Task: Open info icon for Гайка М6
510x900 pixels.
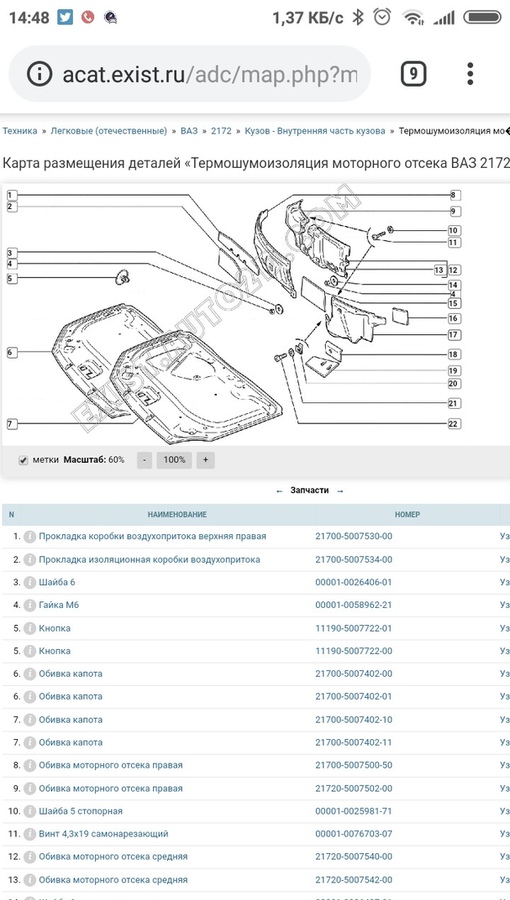Action: (x=30, y=606)
